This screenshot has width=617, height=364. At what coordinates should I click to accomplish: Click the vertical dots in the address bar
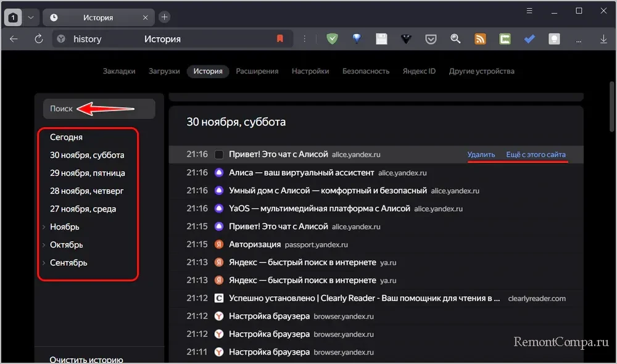point(304,39)
